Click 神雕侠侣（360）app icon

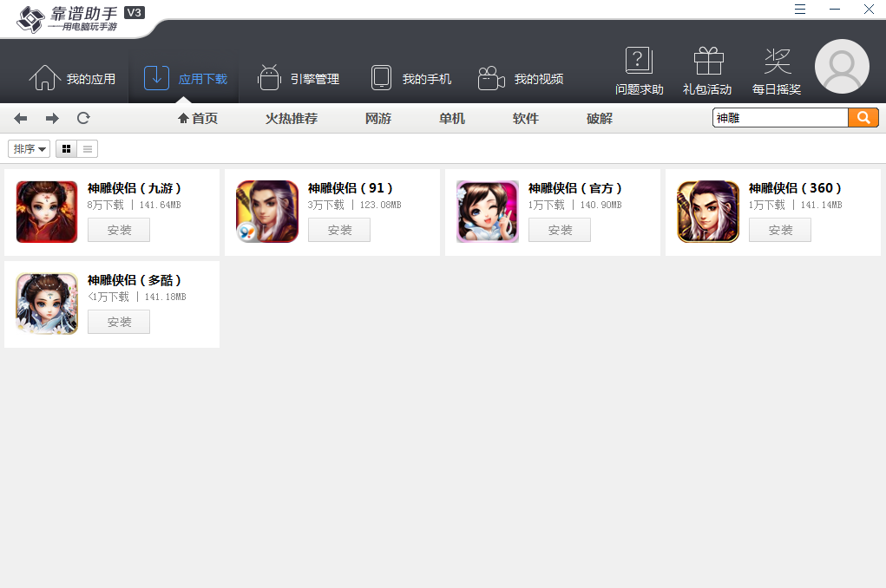[708, 212]
